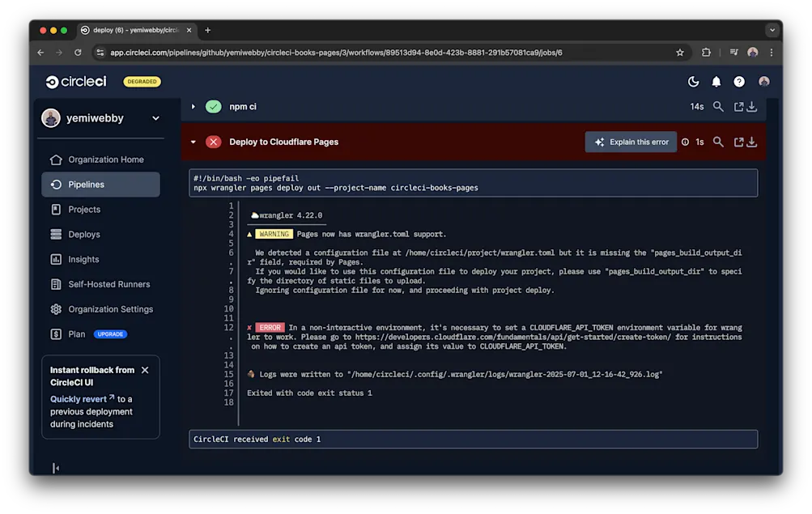Toggle dark mode with the moon icon
812x514 pixels.
point(693,81)
